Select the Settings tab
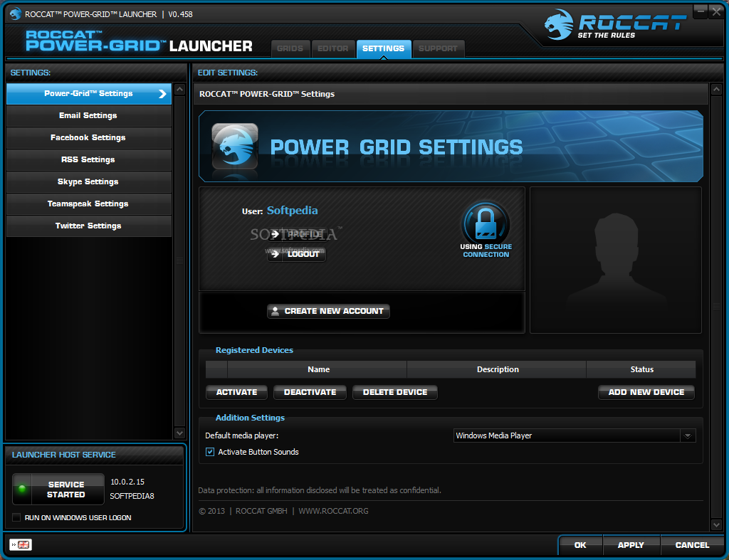Screen dimensions: 729x560 click(384, 49)
